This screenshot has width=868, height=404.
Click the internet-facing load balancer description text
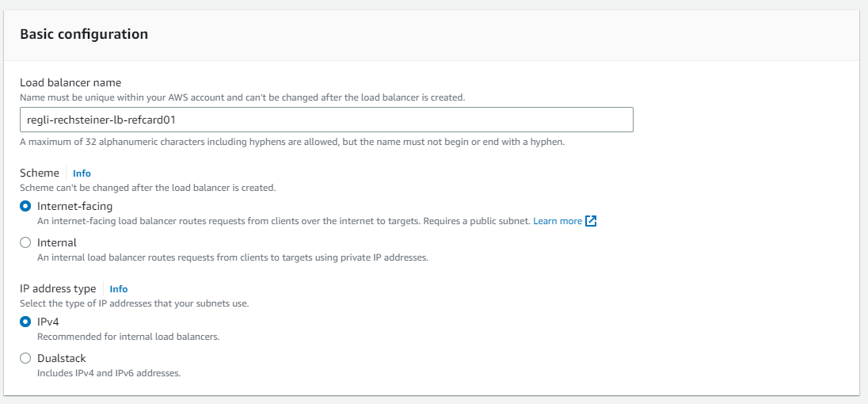click(284, 221)
